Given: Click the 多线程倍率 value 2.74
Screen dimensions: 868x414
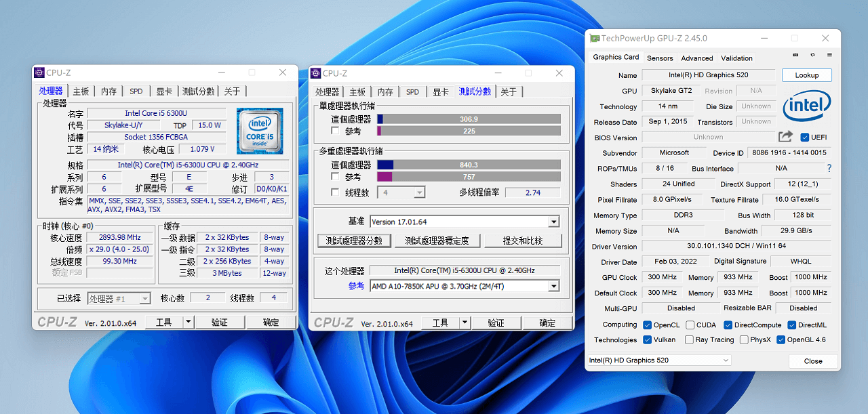Looking at the screenshot, I should 533,192.
